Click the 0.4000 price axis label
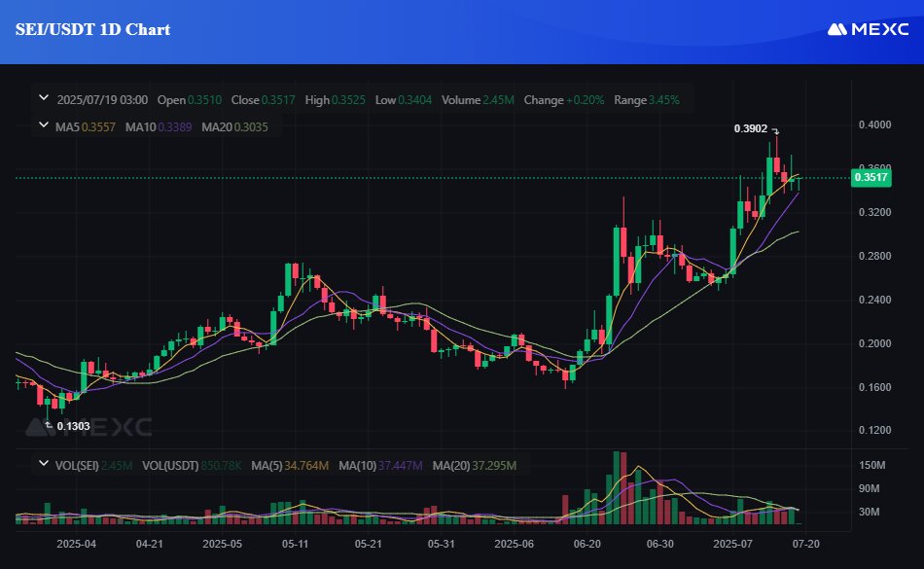This screenshot has height=569, width=924. point(874,124)
